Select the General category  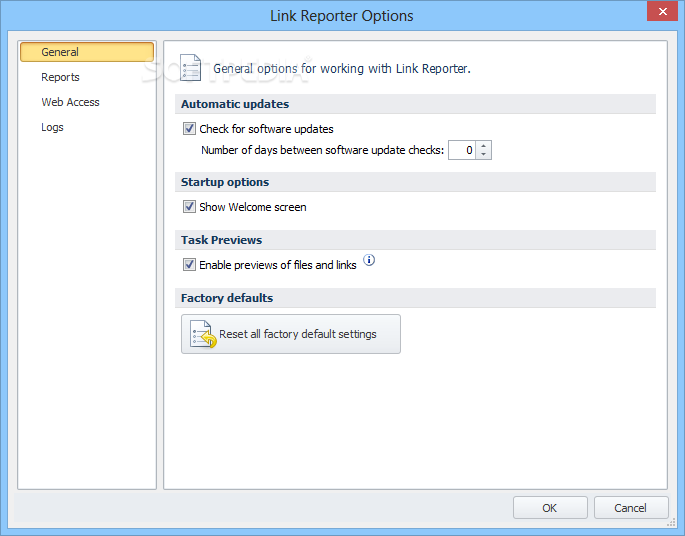[87, 52]
